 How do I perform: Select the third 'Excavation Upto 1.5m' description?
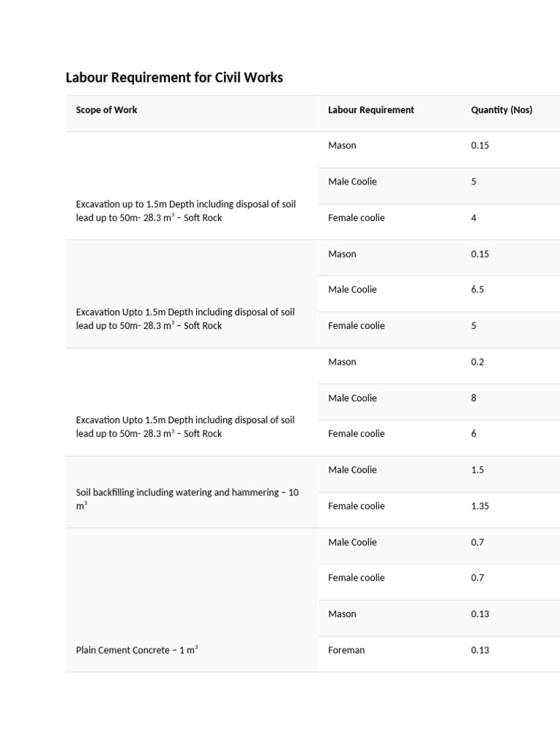pyautogui.click(x=185, y=427)
